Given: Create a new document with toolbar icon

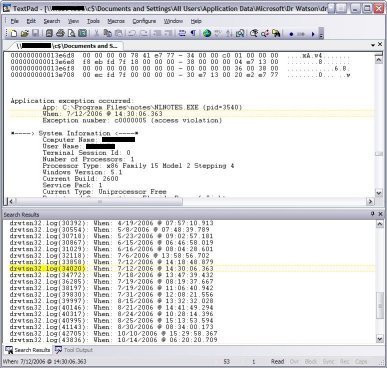Looking at the screenshot, I should point(14,33).
